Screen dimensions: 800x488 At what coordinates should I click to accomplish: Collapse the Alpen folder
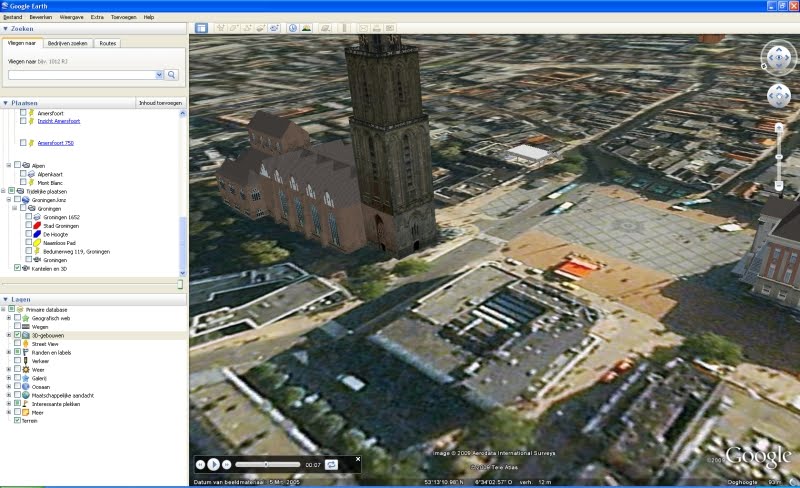[9, 165]
